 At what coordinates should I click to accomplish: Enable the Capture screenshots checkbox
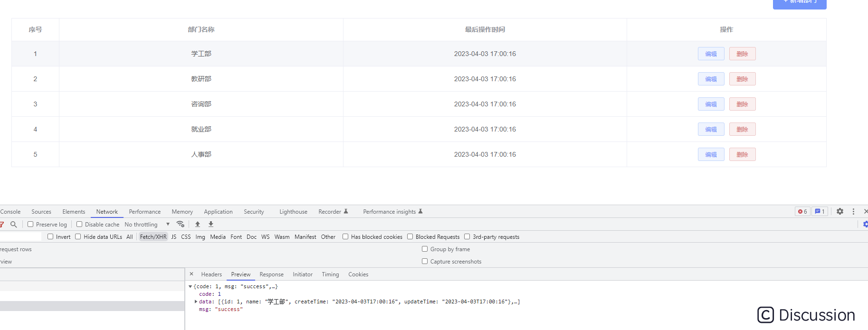(x=425, y=261)
